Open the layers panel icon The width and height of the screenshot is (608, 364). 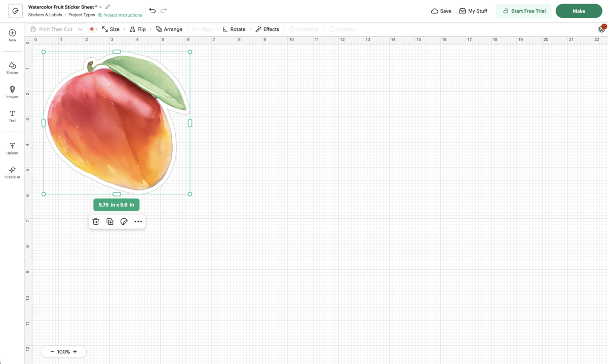pyautogui.click(x=601, y=29)
